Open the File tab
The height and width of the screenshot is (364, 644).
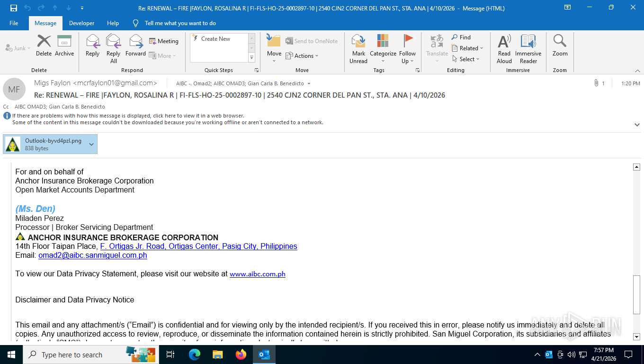(14, 23)
